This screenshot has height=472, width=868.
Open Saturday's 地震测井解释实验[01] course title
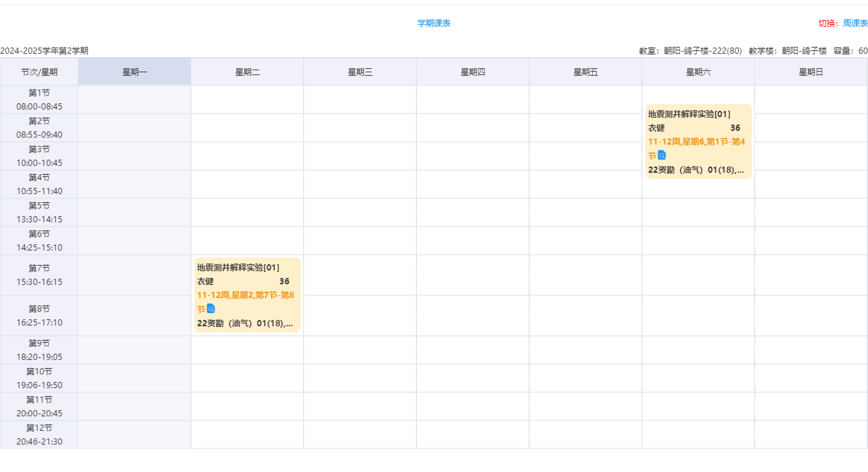click(689, 114)
